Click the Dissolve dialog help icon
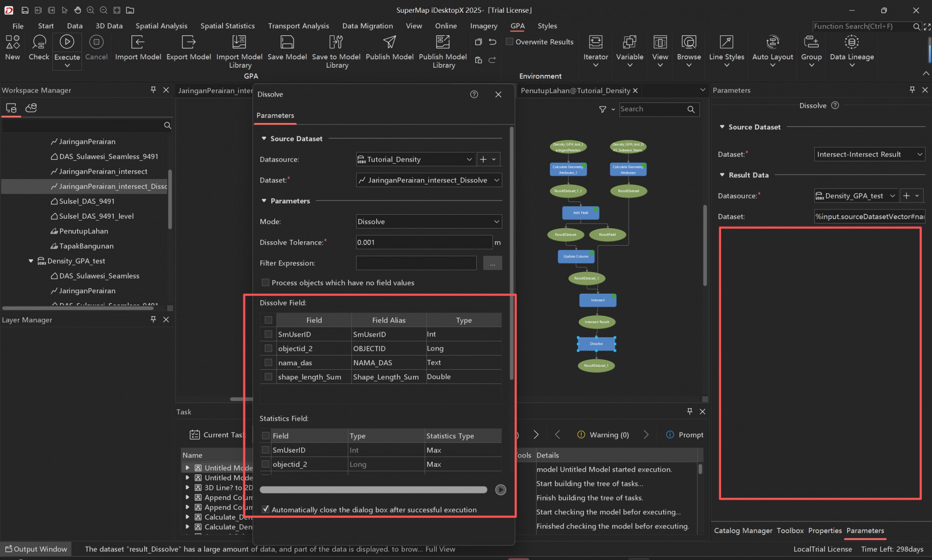This screenshot has height=560, width=932. coord(474,94)
